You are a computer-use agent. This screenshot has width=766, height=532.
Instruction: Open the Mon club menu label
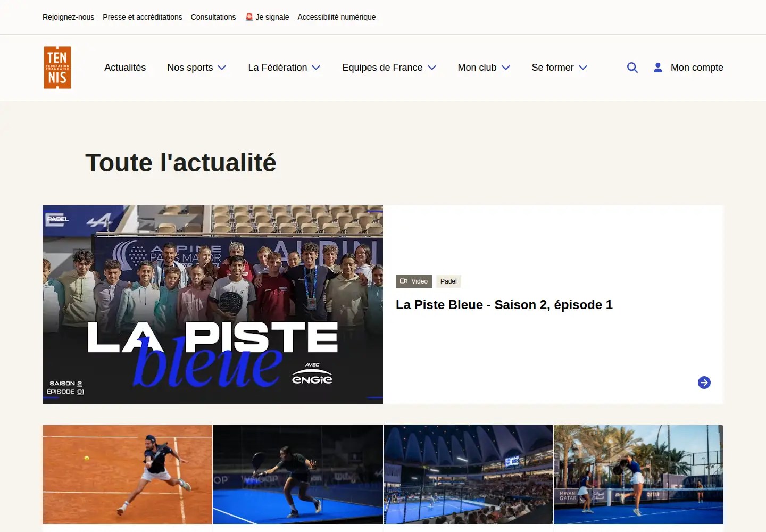(x=477, y=68)
